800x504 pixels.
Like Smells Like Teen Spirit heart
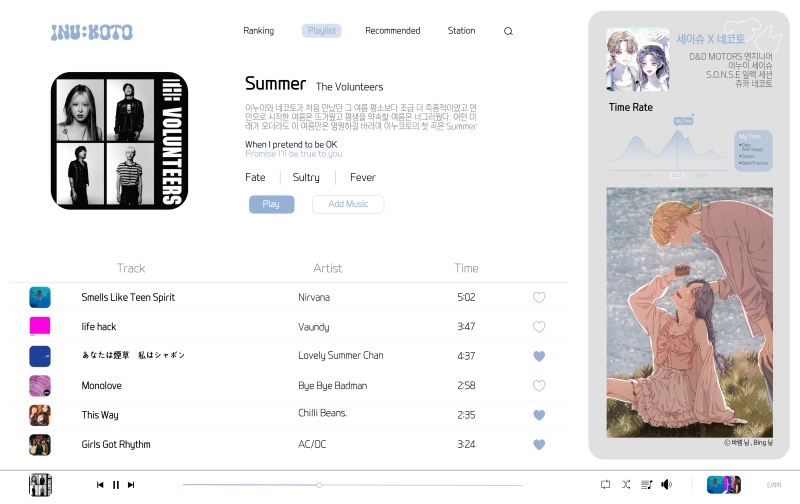click(539, 297)
